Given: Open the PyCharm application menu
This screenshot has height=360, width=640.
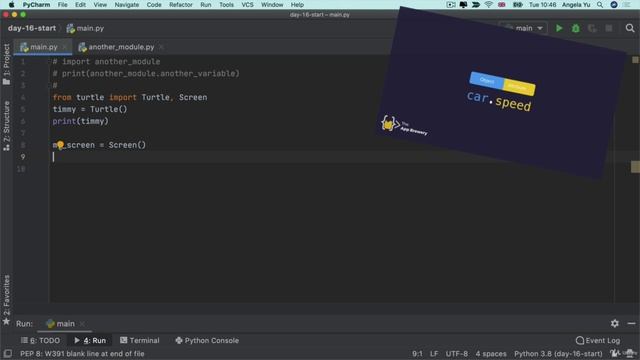Looking at the screenshot, I should click(36, 5).
